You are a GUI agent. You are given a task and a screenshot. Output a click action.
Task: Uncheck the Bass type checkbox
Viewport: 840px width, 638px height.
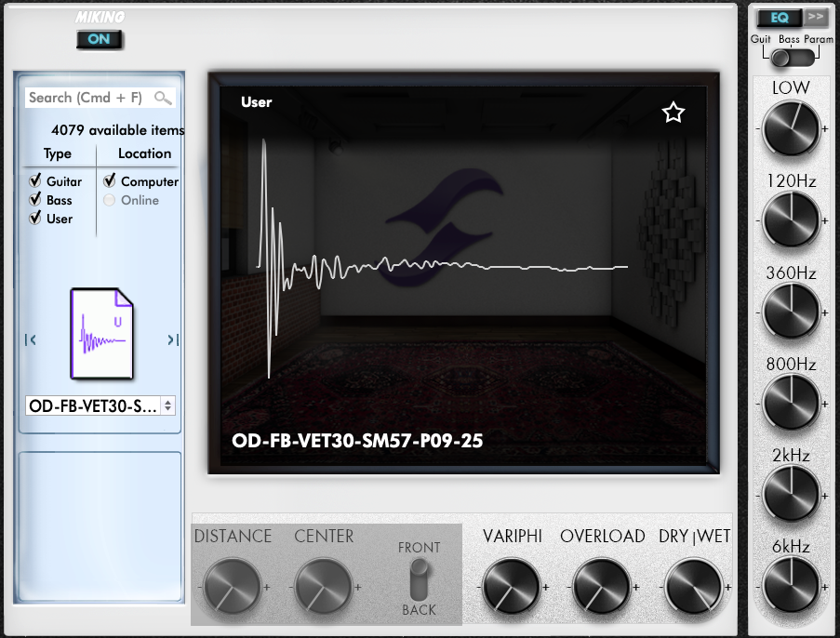click(x=35, y=200)
